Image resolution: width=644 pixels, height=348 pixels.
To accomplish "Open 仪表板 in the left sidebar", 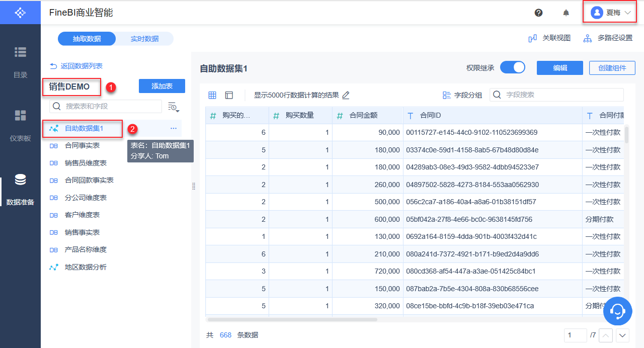I will click(20, 124).
